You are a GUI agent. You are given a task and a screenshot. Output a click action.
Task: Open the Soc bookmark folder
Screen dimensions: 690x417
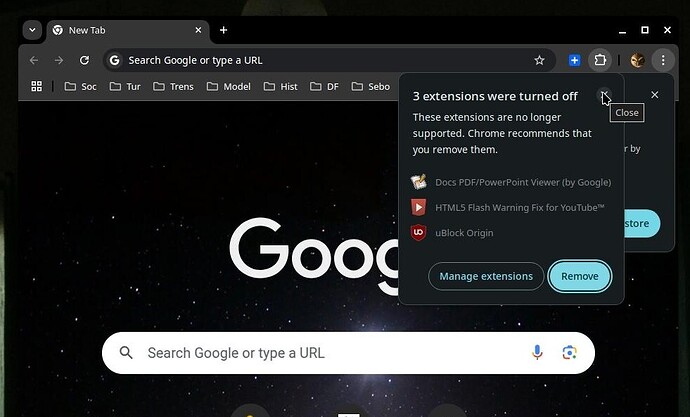point(81,87)
